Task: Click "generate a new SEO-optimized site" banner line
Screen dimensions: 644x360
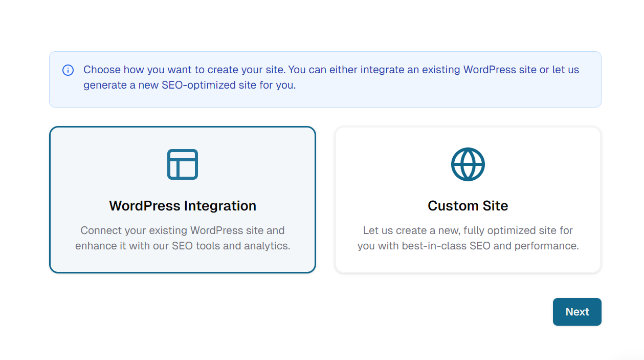Action: [x=189, y=85]
